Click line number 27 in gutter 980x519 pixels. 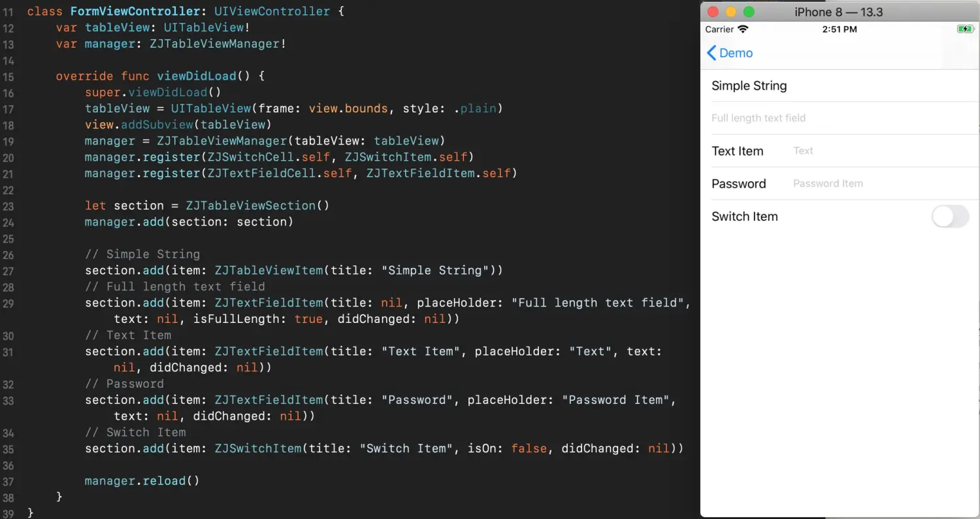coord(8,271)
